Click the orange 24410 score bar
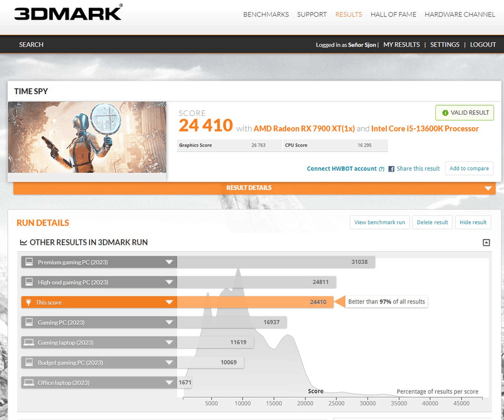 point(255,302)
